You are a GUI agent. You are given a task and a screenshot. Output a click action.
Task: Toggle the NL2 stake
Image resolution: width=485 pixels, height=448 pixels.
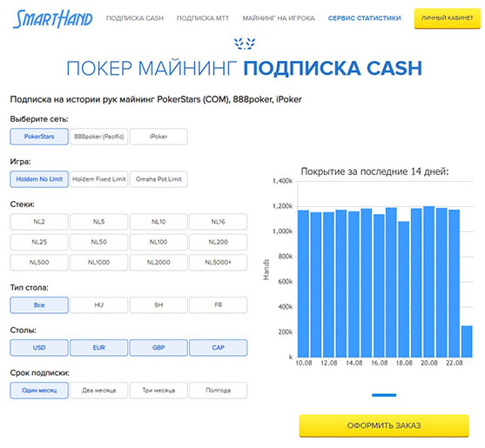coord(39,222)
